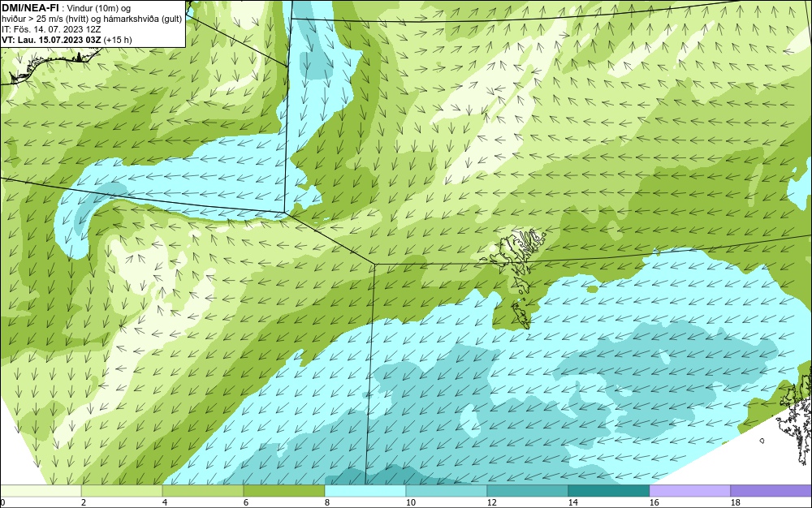Click the 'DMI/NEA-FI' title text
Image resolution: width=812 pixels, height=508 pixels.
pos(30,8)
